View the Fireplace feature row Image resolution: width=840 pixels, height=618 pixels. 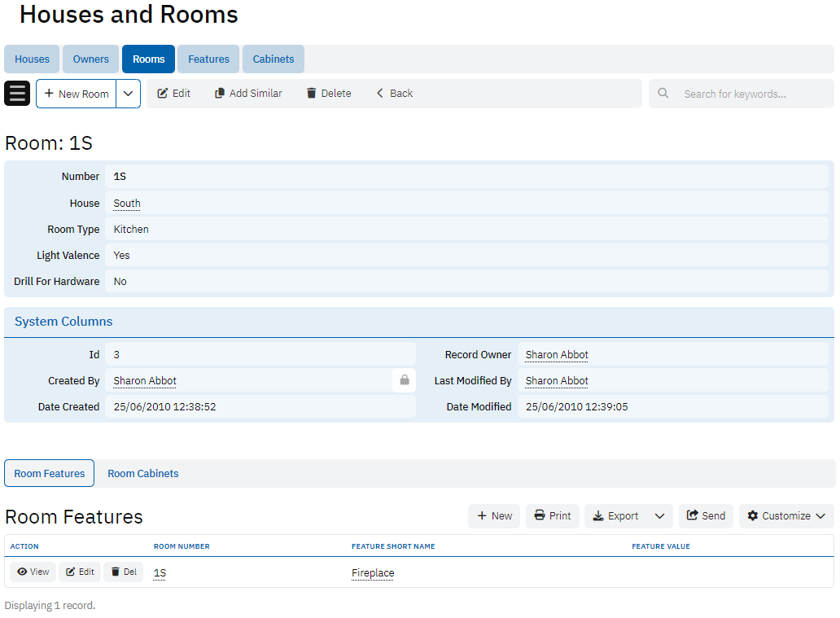(x=33, y=572)
